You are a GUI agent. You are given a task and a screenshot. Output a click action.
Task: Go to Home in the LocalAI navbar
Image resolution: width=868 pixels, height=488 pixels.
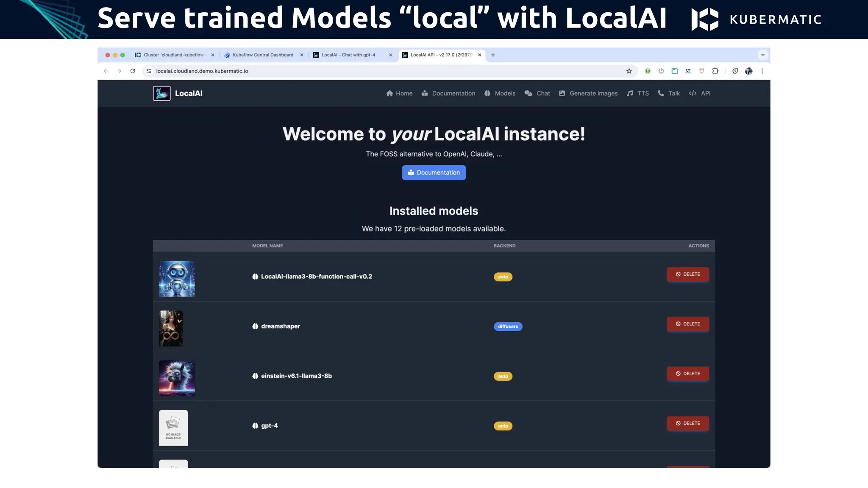click(x=399, y=94)
